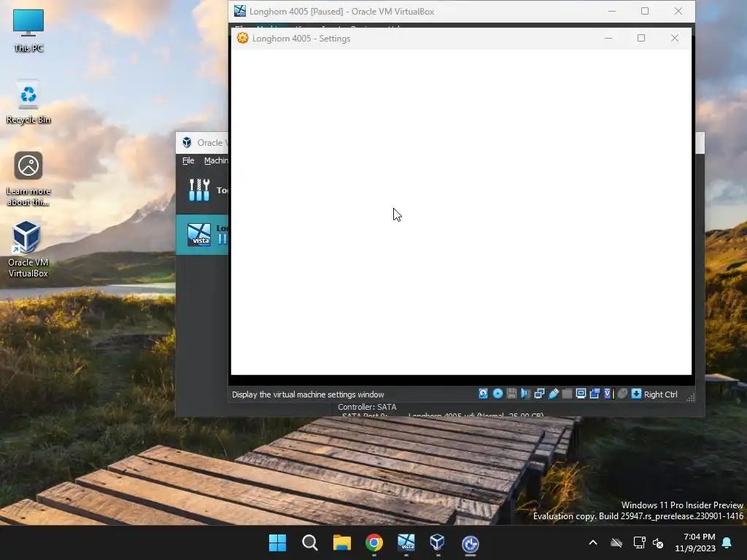Open the clock and date panel
Screen dimensions: 747x560
point(695,542)
